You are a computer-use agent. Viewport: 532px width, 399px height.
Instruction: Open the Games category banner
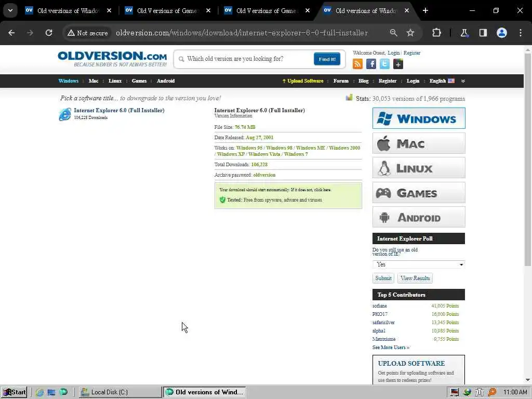tap(419, 192)
